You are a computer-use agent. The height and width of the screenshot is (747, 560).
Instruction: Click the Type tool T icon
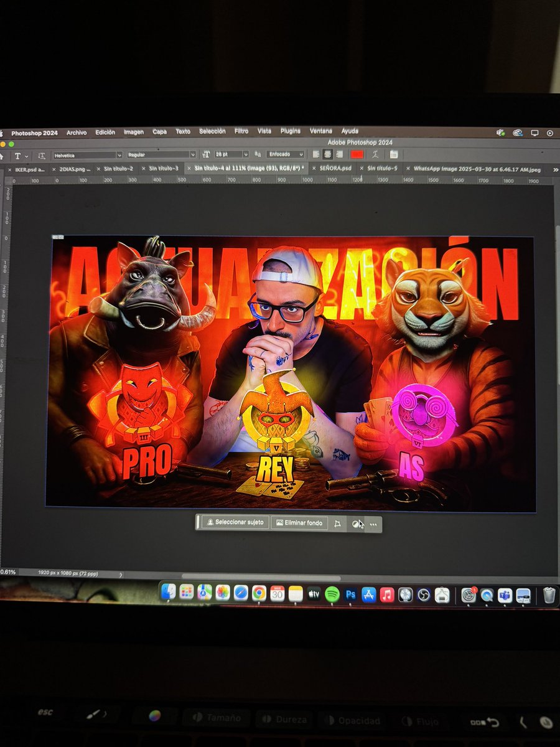(17, 156)
